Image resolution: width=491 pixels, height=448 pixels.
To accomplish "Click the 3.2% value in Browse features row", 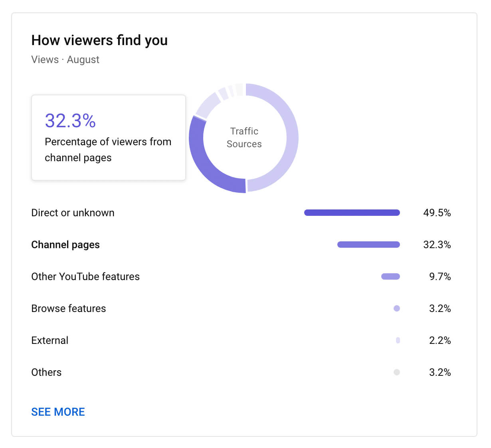I will point(440,308).
